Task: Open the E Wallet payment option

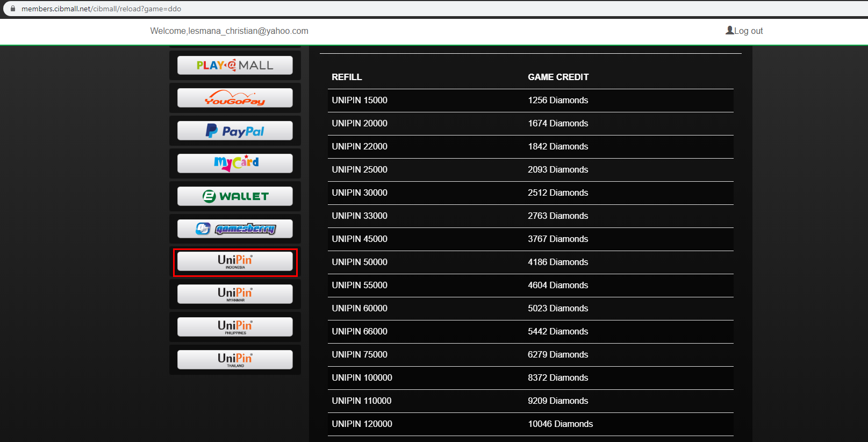Action: [235, 197]
